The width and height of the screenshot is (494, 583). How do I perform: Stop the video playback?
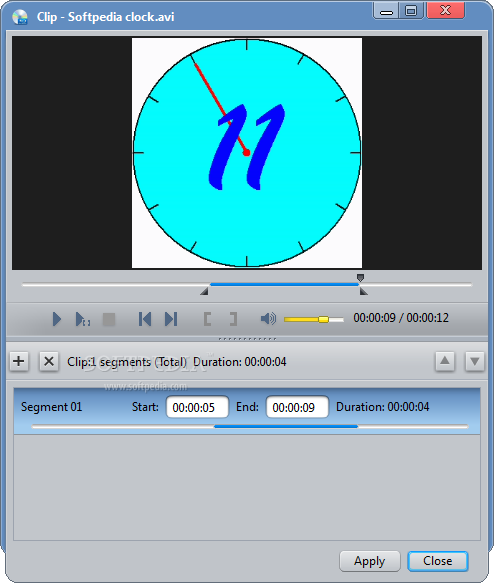(109, 319)
